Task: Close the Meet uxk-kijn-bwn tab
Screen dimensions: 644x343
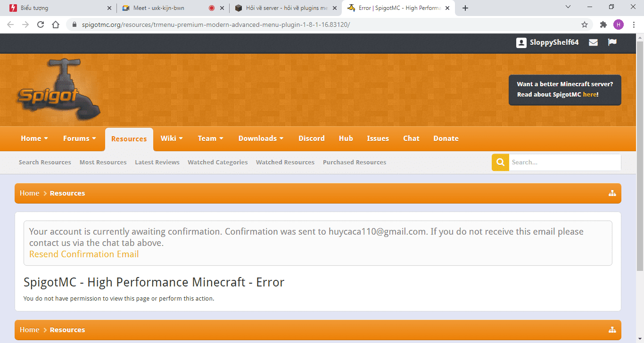Action: [x=222, y=8]
